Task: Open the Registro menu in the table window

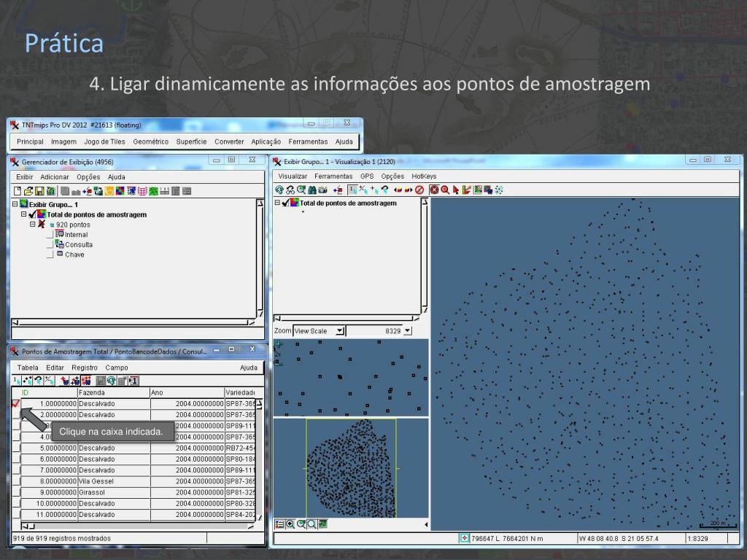Action: (x=85, y=367)
